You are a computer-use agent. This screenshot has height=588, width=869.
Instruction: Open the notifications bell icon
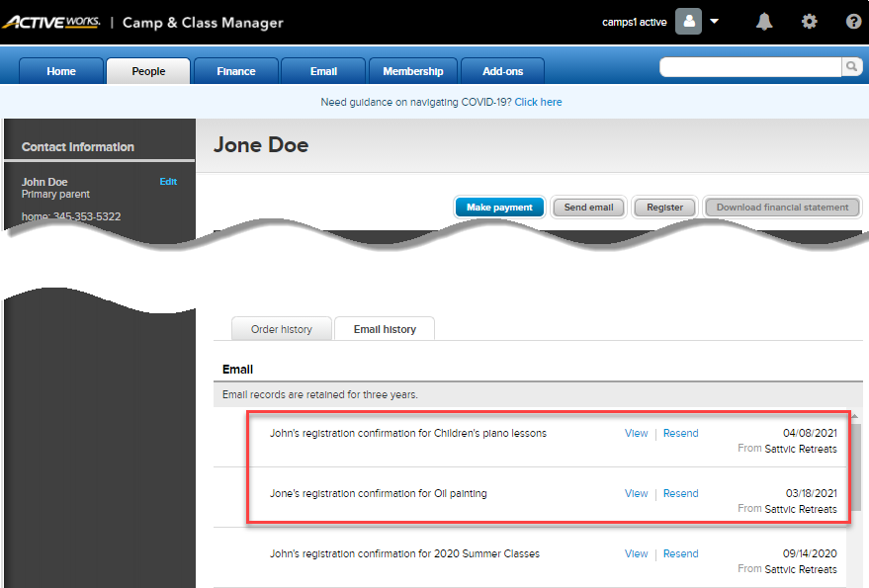(x=764, y=22)
